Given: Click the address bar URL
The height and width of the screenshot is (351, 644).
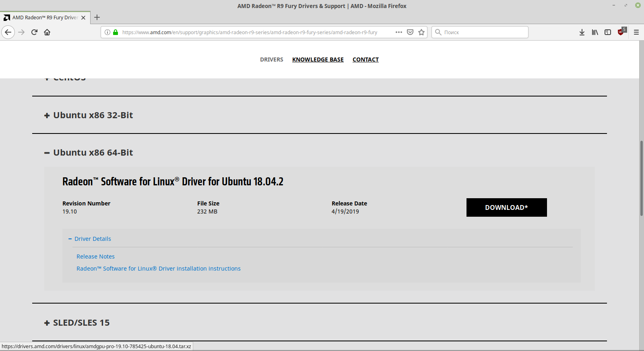Looking at the screenshot, I should coord(250,32).
